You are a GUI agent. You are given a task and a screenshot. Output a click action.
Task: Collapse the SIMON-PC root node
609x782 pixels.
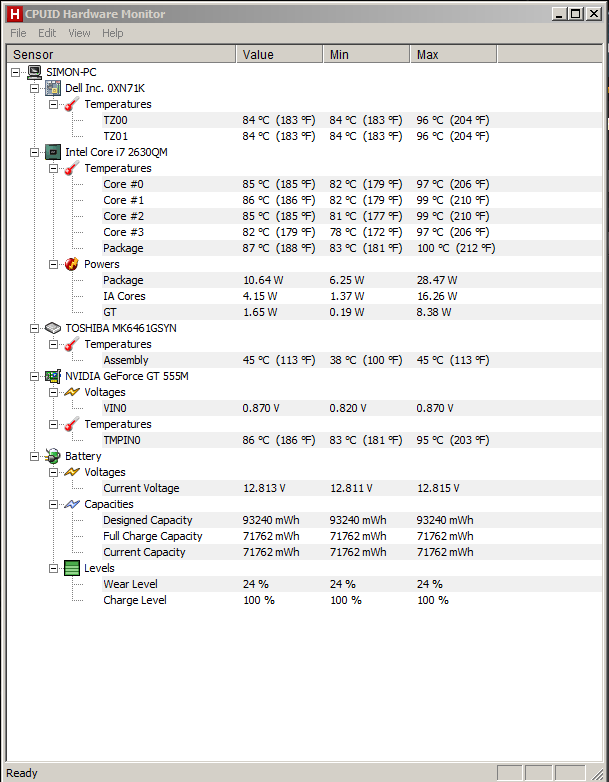(15, 72)
